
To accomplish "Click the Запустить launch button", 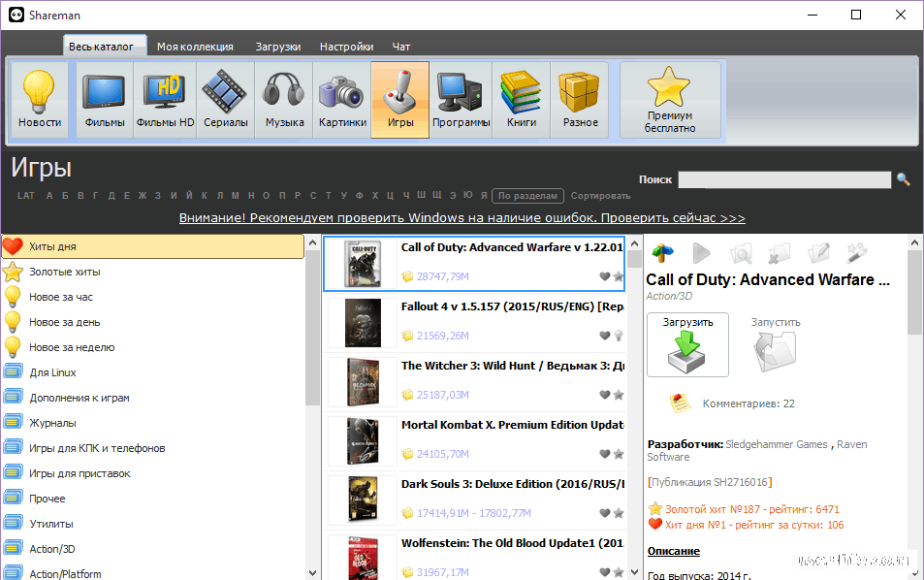I will (x=776, y=345).
